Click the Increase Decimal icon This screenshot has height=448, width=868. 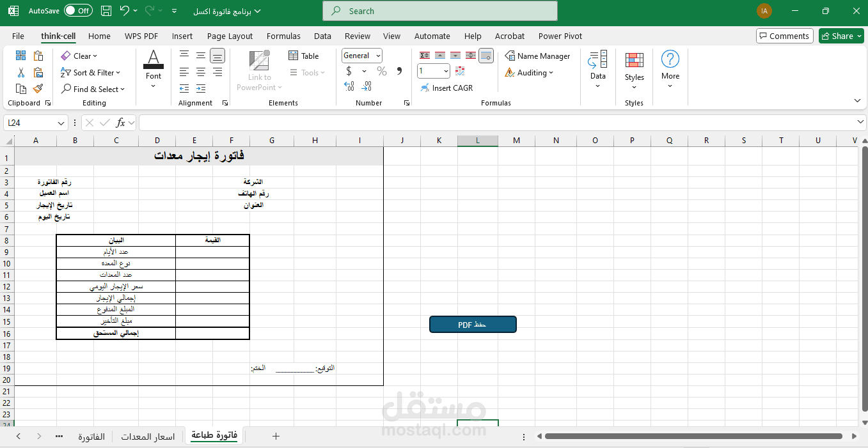pyautogui.click(x=349, y=86)
